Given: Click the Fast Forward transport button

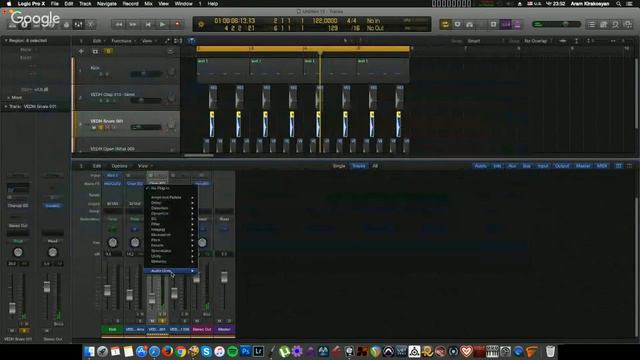Looking at the screenshot, I should click(133, 24).
